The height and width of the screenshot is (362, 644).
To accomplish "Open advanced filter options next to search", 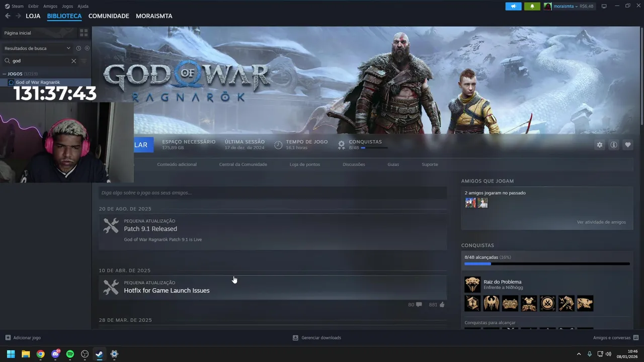I will click(84, 61).
